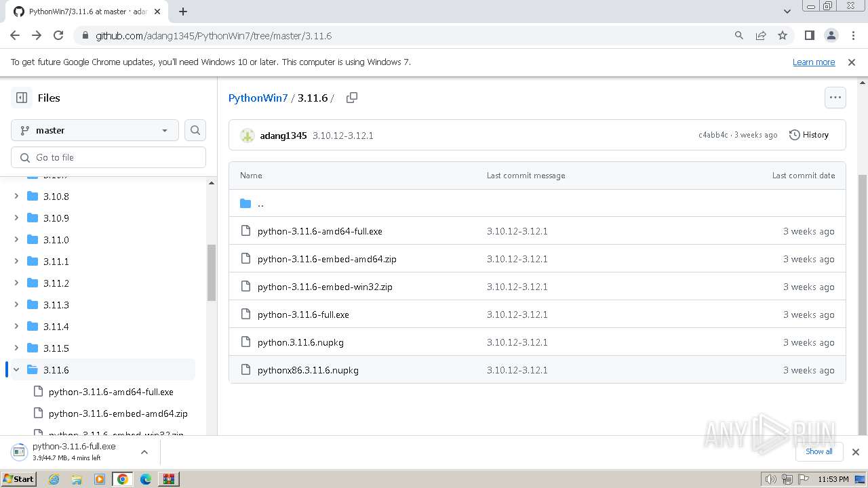Viewport: 868px width, 488px height.
Task: Expand the 3.10.9 folder chevron
Action: click(x=16, y=218)
